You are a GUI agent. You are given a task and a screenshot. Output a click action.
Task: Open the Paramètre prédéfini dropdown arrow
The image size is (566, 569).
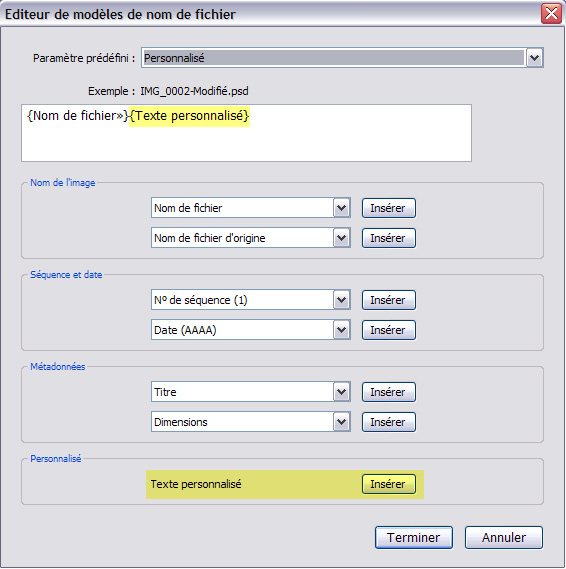pyautogui.click(x=534, y=58)
